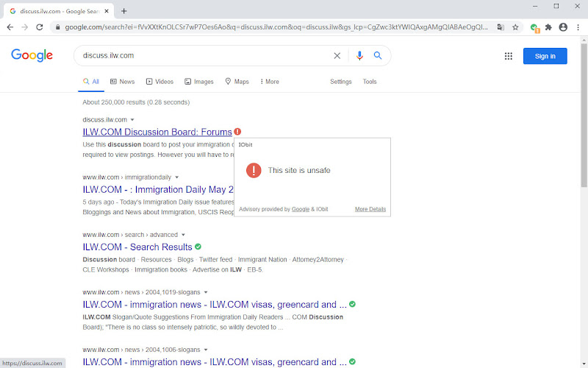Expand arrow next to search › advanced URL
Screen dimensions: 588x368
pos(183,235)
